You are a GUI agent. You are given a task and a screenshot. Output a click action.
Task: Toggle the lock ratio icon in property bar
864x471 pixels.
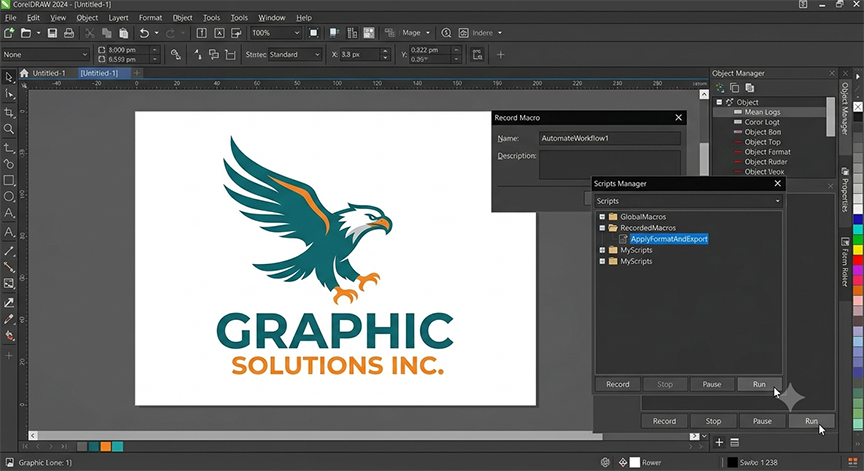[176, 55]
